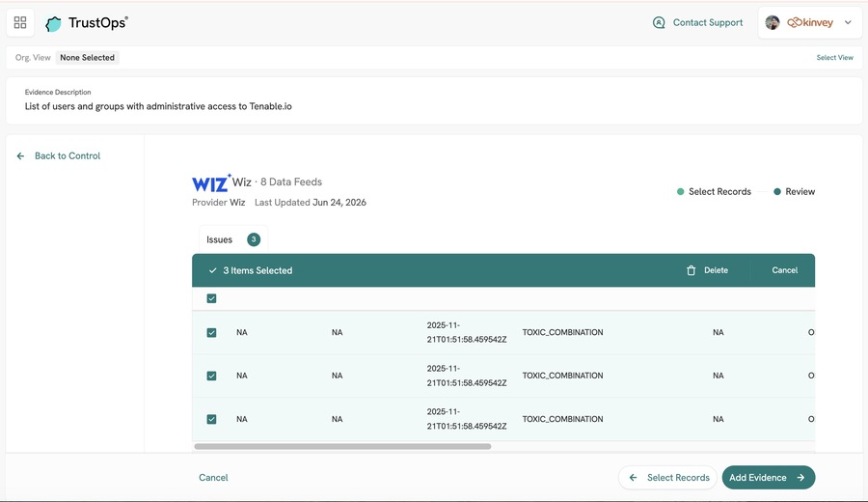The width and height of the screenshot is (868, 502).
Task: Click the Select Records step dot
Action: [680, 192]
